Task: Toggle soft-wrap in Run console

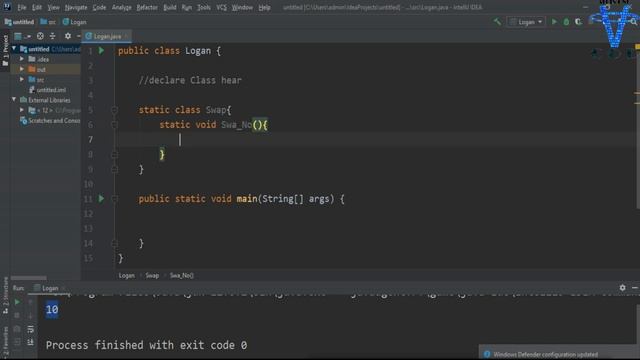Action: (x=30, y=329)
